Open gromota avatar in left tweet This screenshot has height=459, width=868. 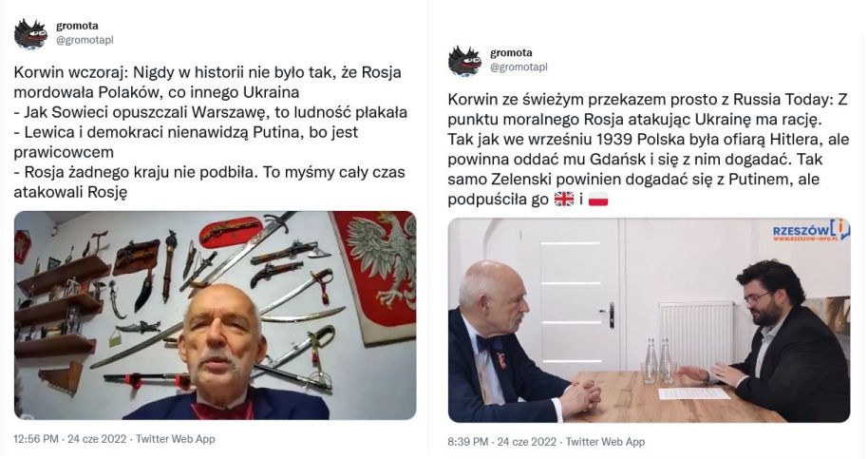point(31,33)
